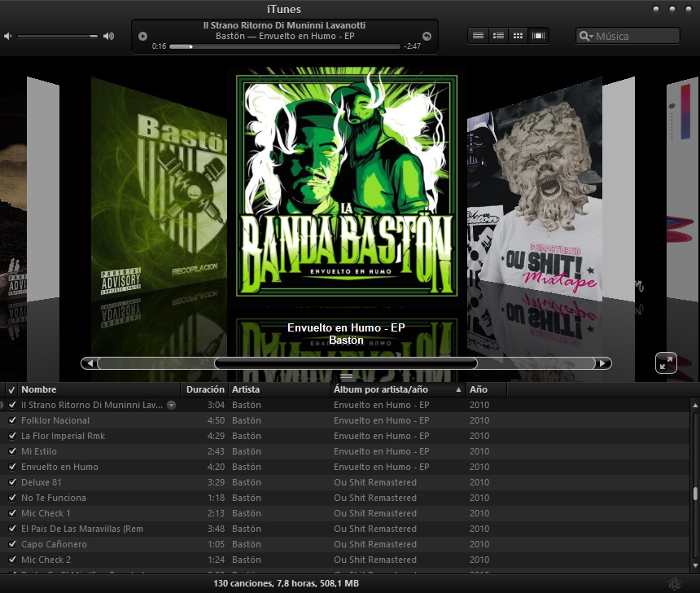Open the options arrow for Il Strano Ritorno
Screen dimensions: 700x593
coord(171,406)
